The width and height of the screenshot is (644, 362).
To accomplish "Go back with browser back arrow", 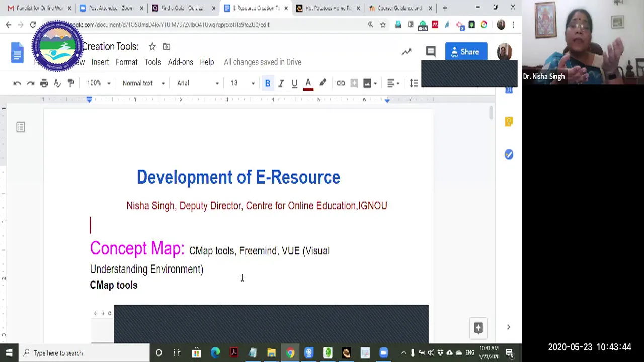I will click(9, 25).
